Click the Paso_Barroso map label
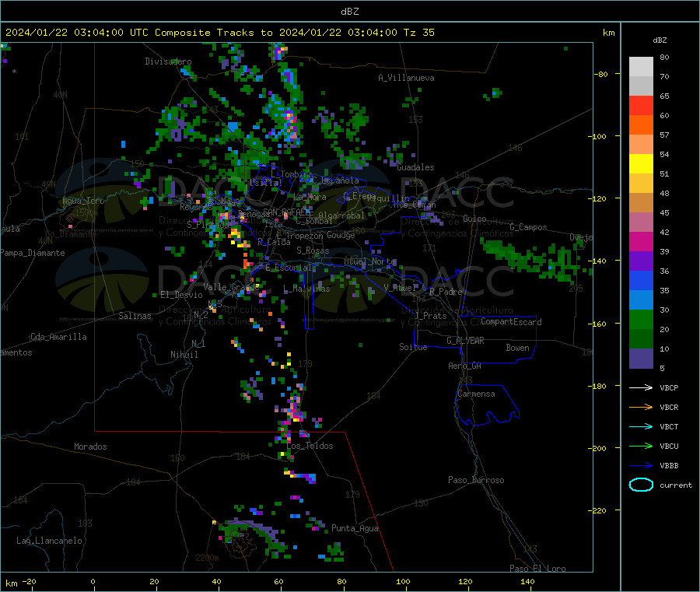 [x=476, y=480]
